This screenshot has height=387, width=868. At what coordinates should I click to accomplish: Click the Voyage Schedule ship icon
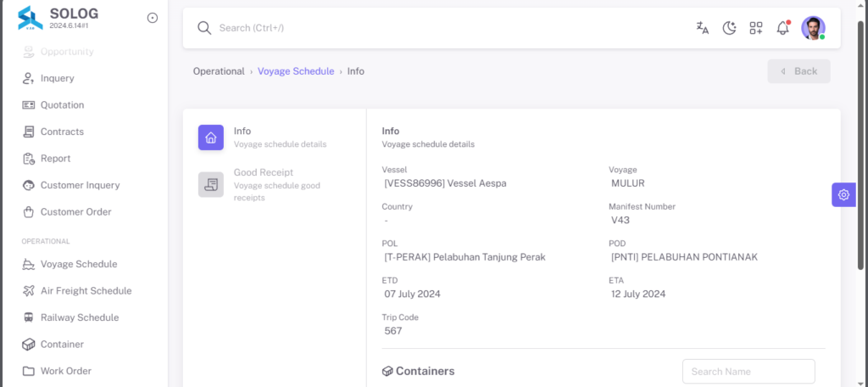(x=29, y=264)
